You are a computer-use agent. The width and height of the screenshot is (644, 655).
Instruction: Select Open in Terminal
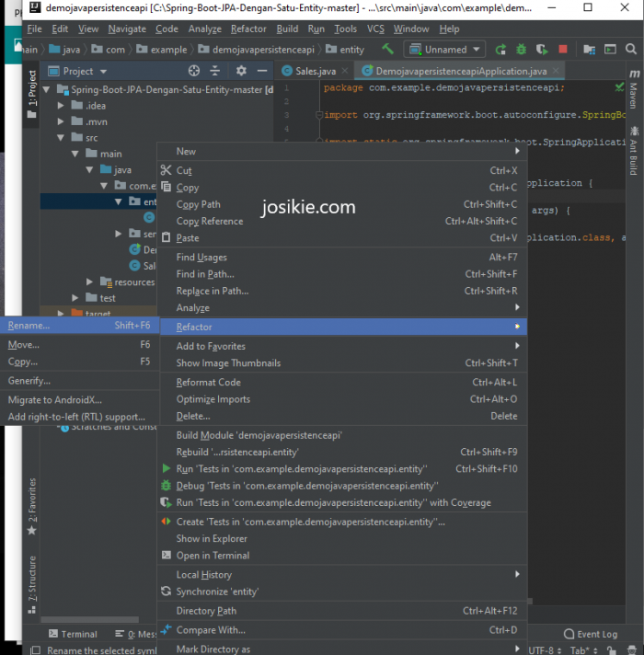point(342,555)
